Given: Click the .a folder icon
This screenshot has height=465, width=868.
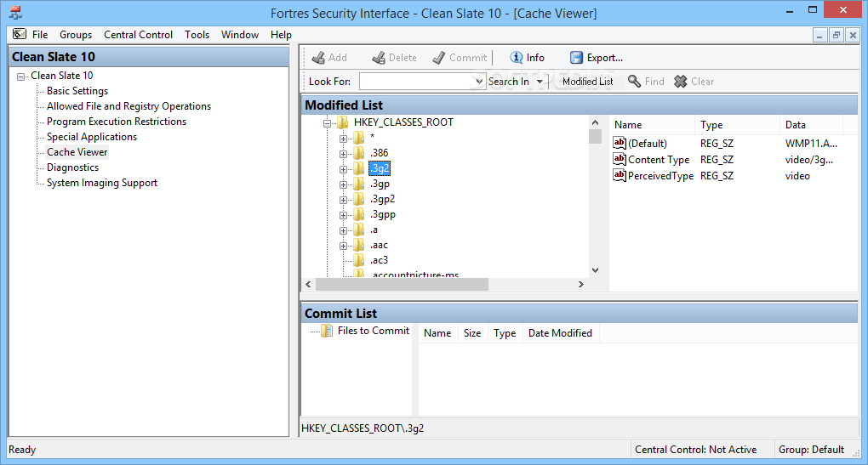Looking at the screenshot, I should coord(359,230).
